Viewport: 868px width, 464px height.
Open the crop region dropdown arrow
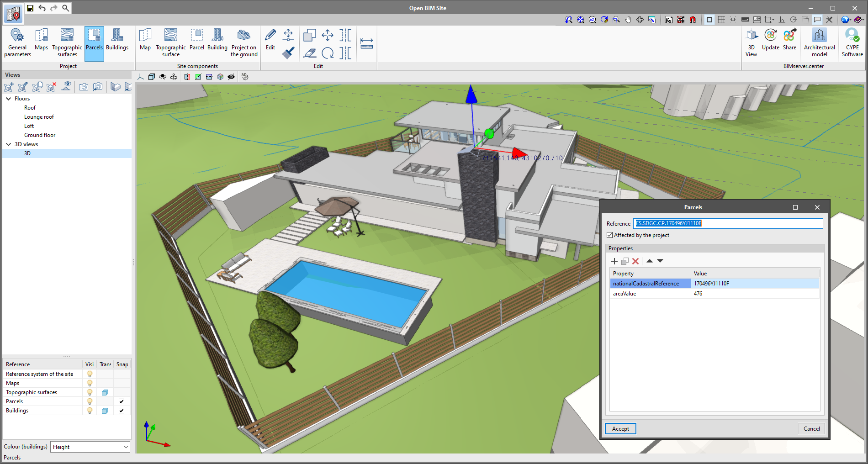click(773, 20)
